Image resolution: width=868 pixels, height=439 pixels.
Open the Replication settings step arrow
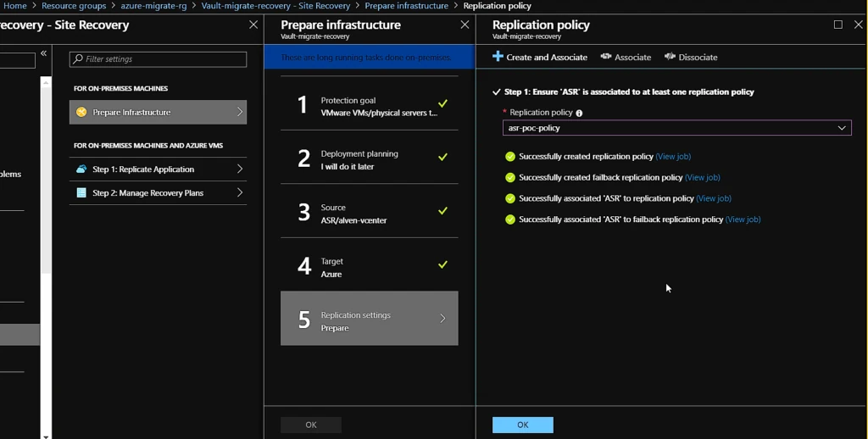(x=442, y=319)
